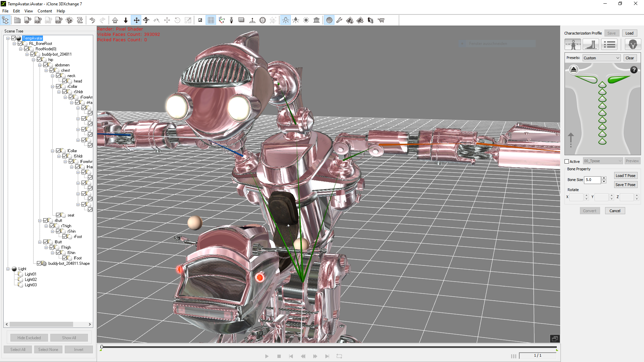
Task: Show the bone list view
Action: pyautogui.click(x=609, y=44)
